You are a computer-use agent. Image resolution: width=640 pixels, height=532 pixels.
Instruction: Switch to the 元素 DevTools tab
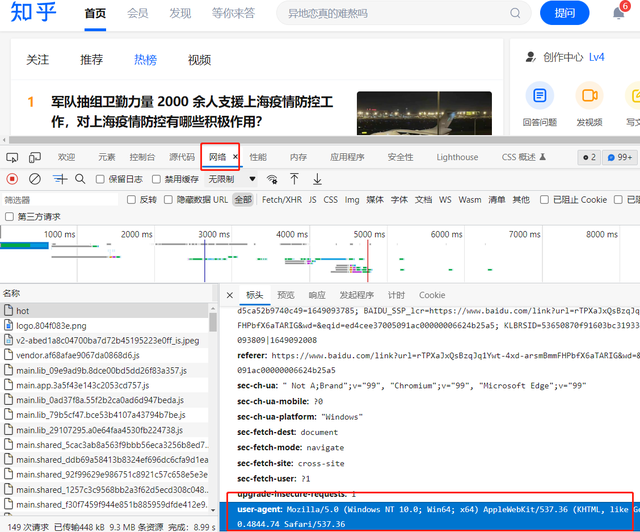click(x=107, y=157)
